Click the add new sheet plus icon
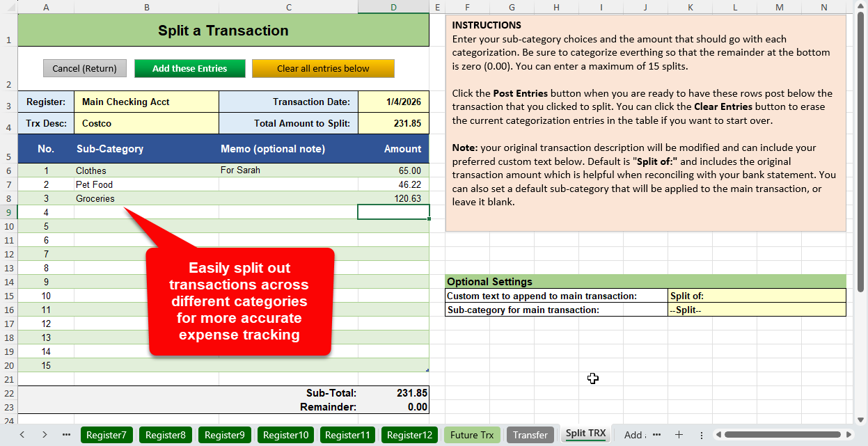 tap(679, 435)
